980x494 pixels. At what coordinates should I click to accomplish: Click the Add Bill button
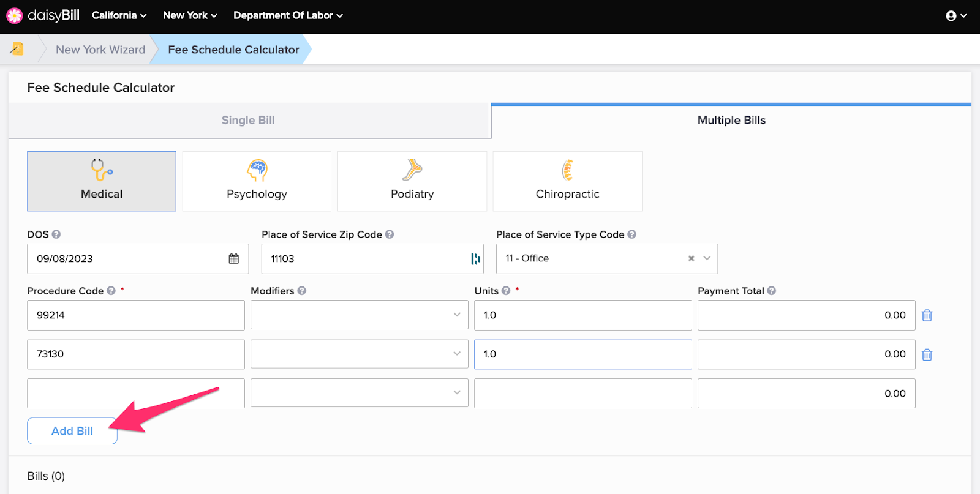pos(72,431)
